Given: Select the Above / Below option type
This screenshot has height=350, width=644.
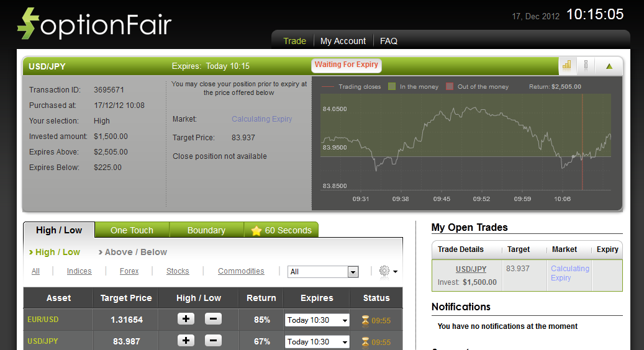Looking at the screenshot, I should [x=136, y=252].
